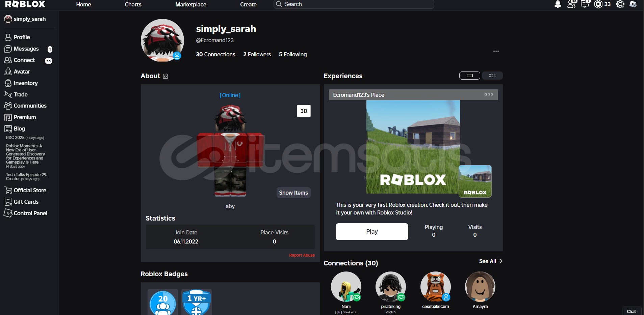This screenshot has width=644, height=315.
Task: Open RDC 2025 blog post
Action: pyautogui.click(x=25, y=138)
